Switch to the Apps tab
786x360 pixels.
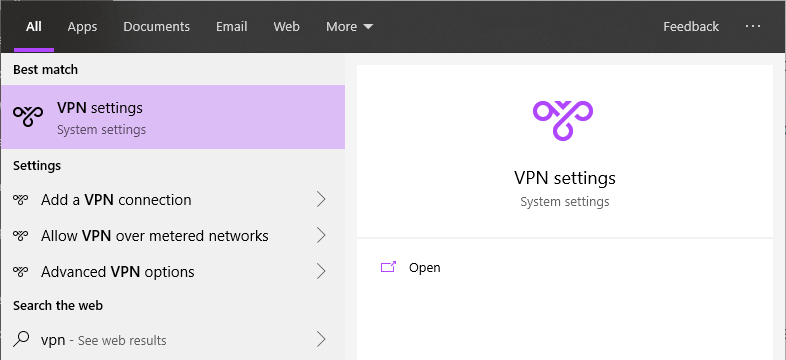click(x=82, y=27)
